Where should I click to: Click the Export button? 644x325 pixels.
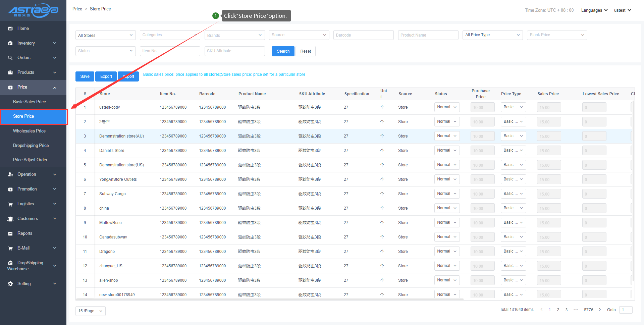click(x=106, y=76)
